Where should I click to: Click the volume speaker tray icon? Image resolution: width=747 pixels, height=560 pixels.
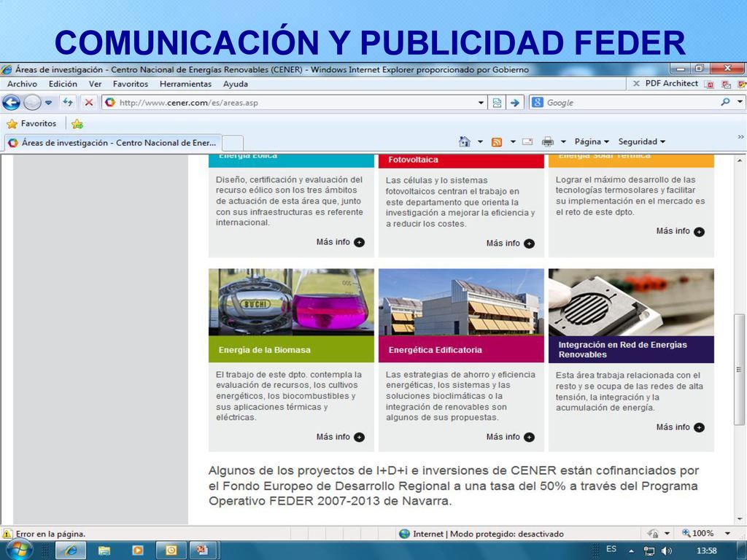point(667,551)
